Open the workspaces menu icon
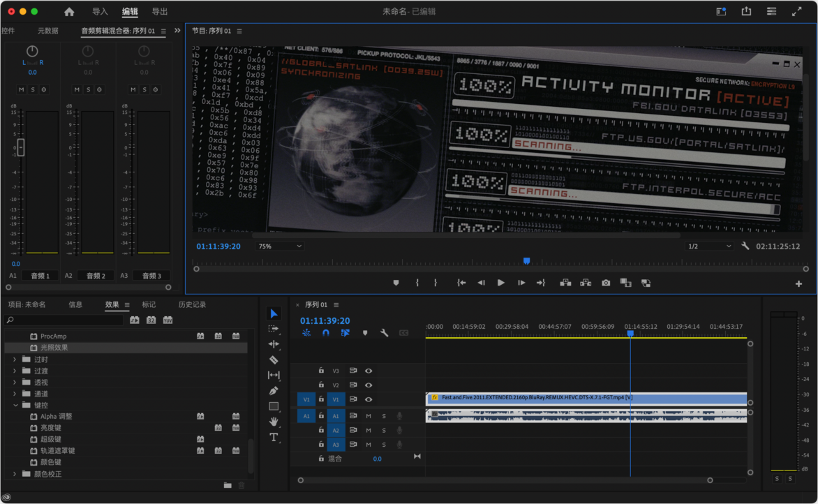This screenshot has height=504, width=818. (x=771, y=11)
